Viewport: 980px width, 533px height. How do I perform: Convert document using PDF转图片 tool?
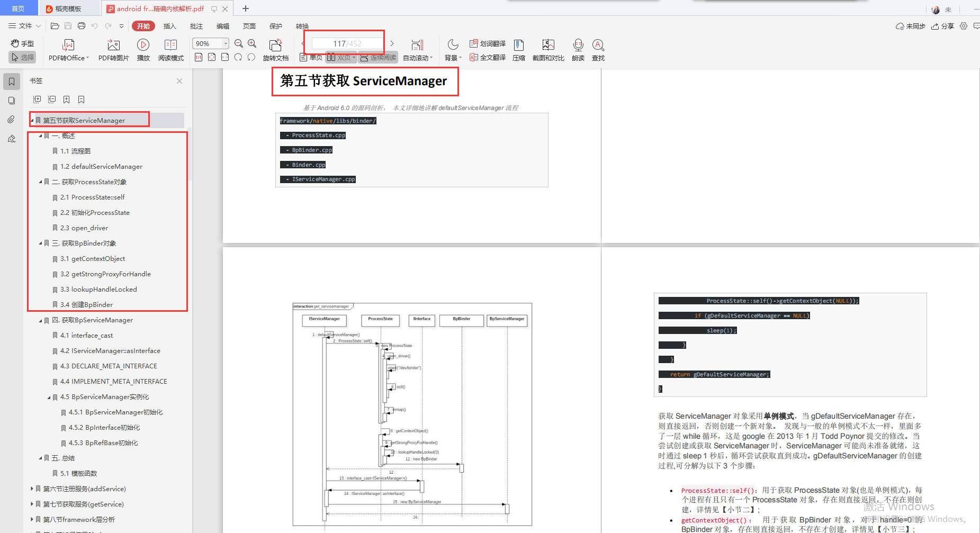(113, 49)
